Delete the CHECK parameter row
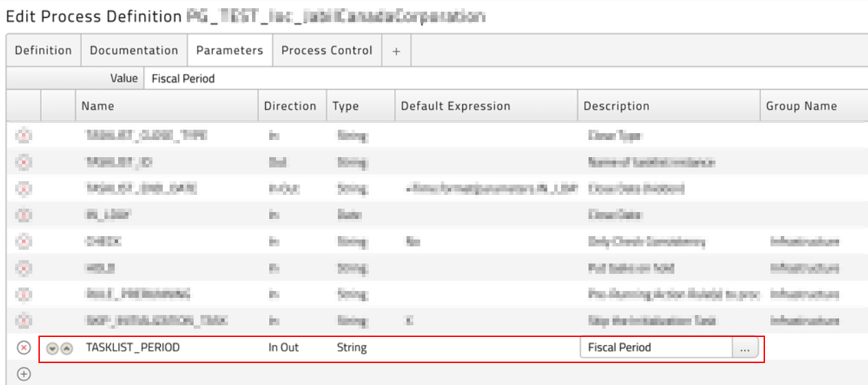Screen dimensions: 868x385 pyautogui.click(x=24, y=242)
